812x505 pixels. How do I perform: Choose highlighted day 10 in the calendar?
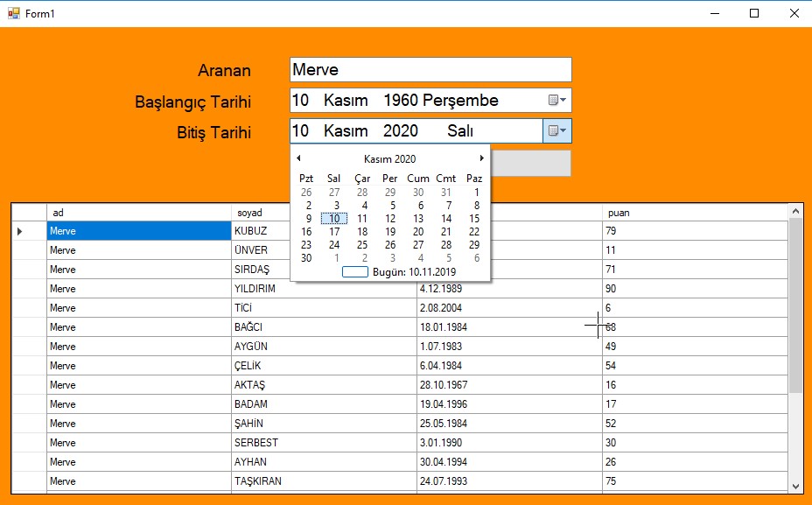334,219
